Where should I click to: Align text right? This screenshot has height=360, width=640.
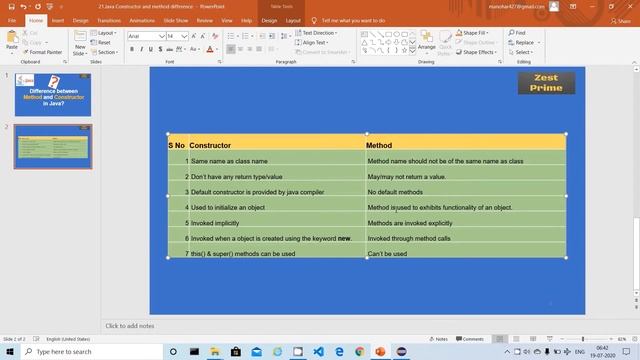(x=250, y=49)
